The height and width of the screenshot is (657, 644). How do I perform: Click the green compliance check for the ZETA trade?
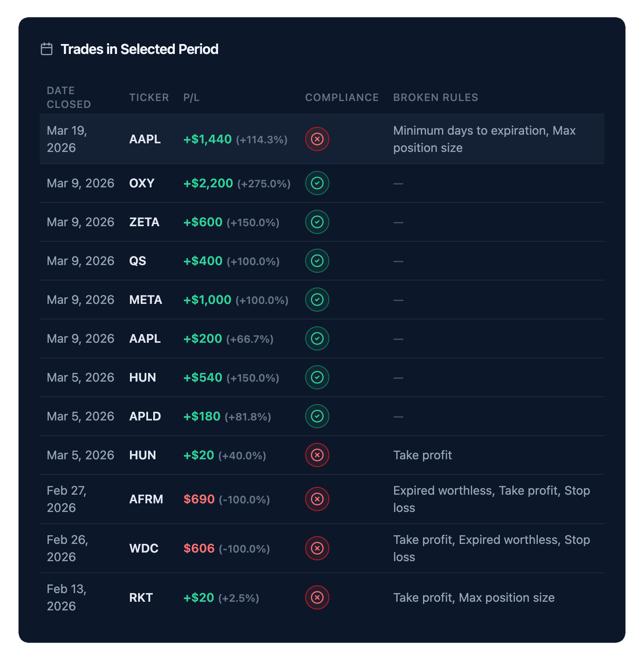pos(317,222)
